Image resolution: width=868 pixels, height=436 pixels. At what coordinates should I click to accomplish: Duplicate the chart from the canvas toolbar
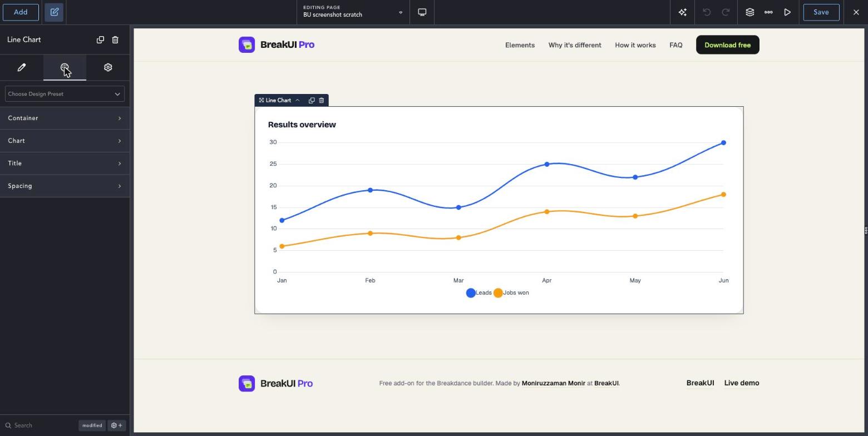[x=312, y=100]
